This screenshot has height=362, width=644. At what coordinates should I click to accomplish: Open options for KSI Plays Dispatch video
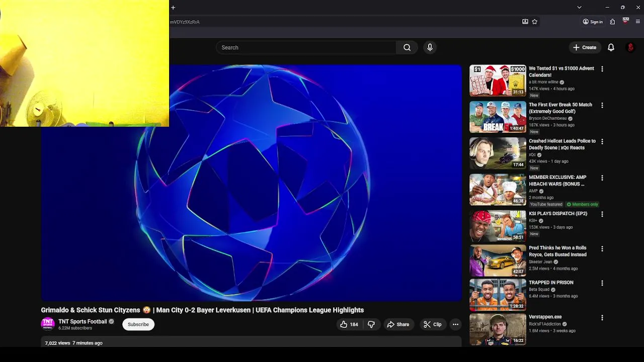point(602,214)
